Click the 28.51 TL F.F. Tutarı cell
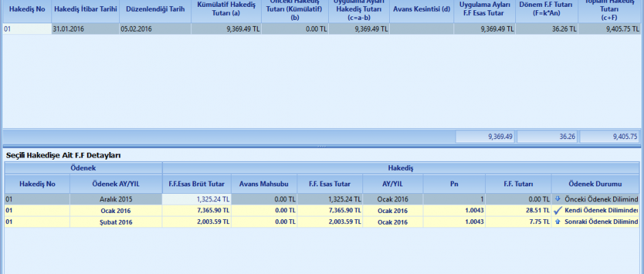This screenshot has height=274, width=644. pos(518,210)
